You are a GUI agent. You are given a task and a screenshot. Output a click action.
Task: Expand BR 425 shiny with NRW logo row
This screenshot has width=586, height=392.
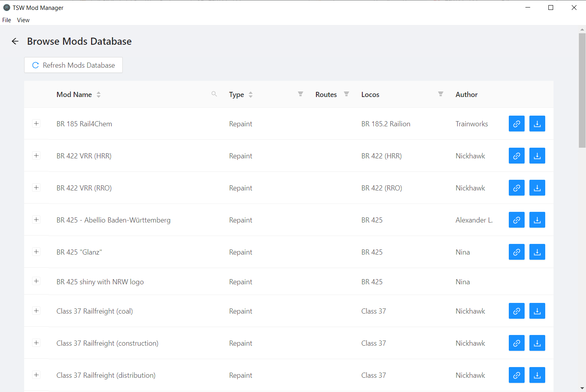[36, 281]
